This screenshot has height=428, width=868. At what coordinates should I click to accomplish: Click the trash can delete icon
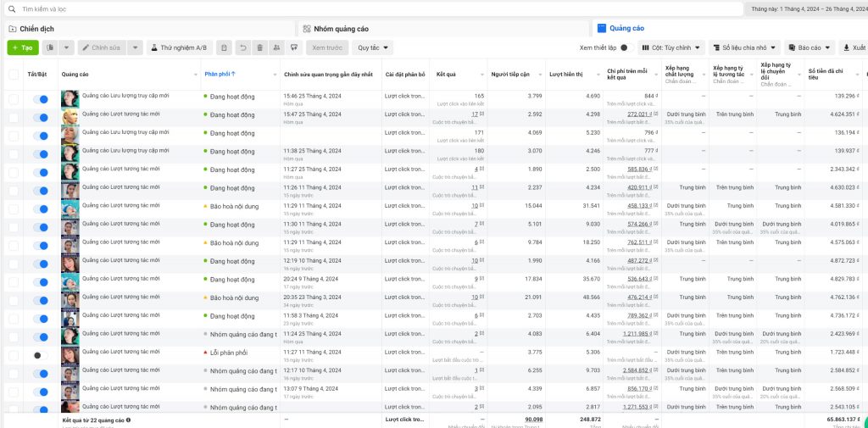[x=259, y=47]
